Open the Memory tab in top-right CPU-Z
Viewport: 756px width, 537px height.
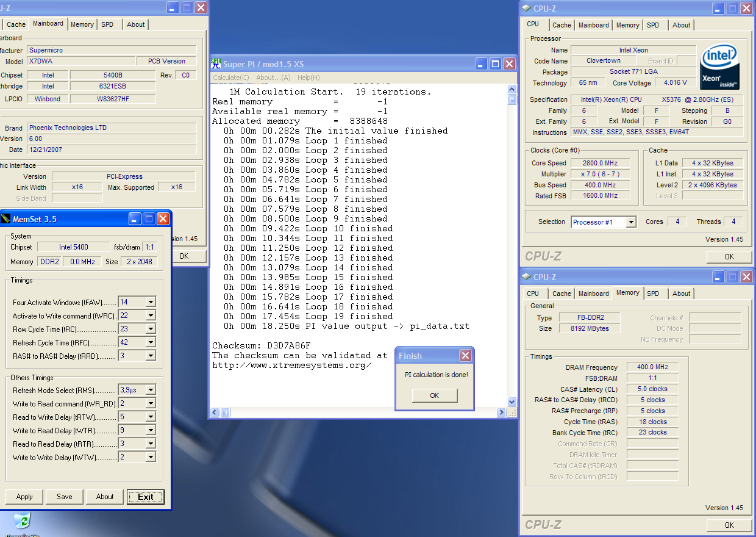point(627,25)
